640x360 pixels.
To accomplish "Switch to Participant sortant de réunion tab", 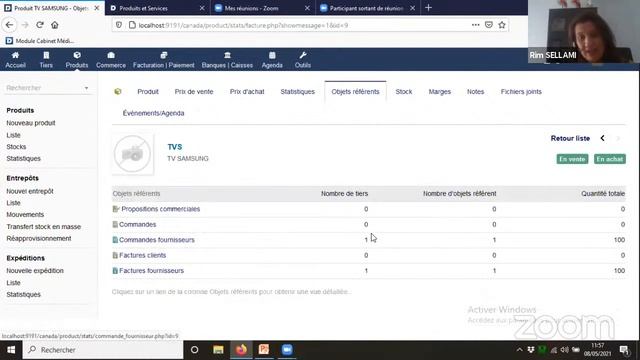I will [x=368, y=8].
